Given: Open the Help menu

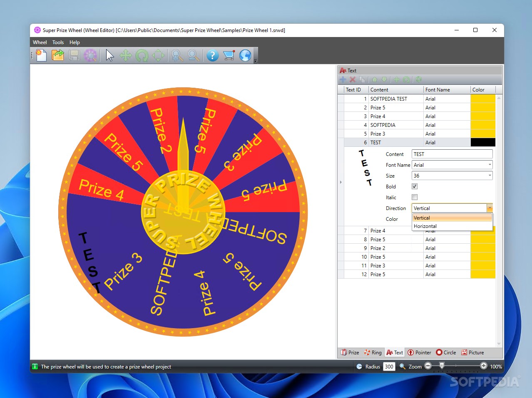Looking at the screenshot, I should click(x=75, y=42).
